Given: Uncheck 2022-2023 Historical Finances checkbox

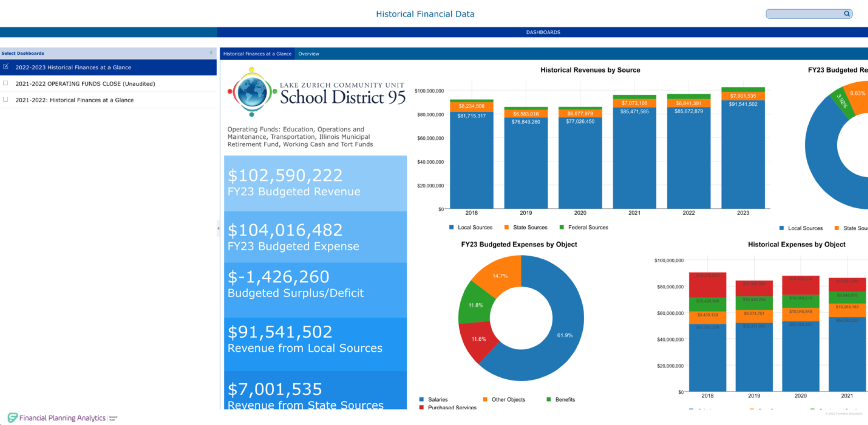Looking at the screenshot, I should coord(6,67).
